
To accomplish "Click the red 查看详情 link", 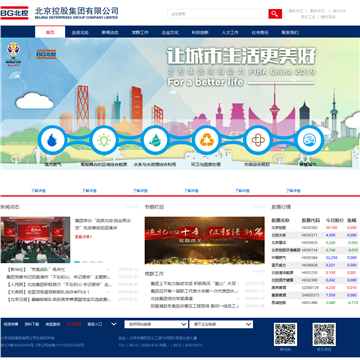I will [83, 237].
